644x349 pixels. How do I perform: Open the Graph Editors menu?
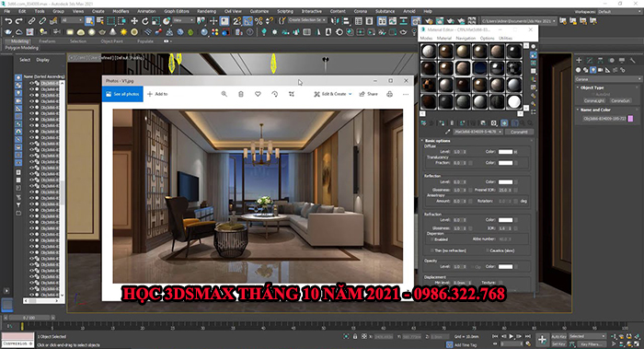point(177,11)
